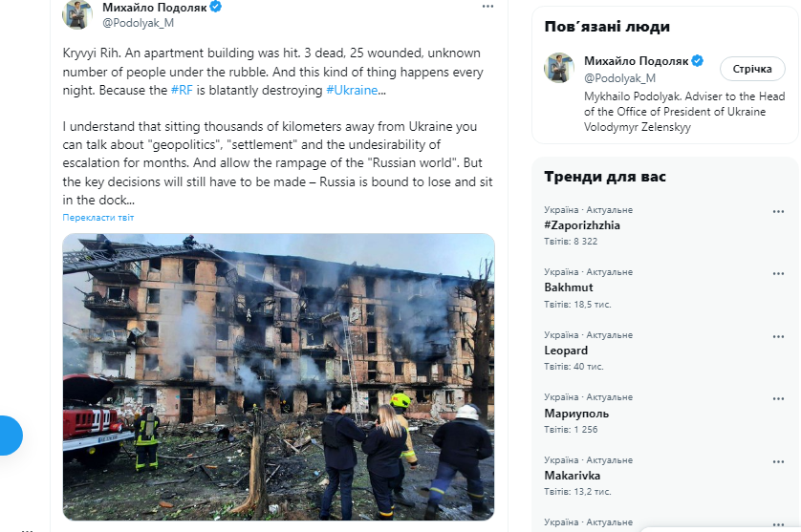Open the #RF hashtag link
The width and height of the screenshot is (801, 532).
coord(182,91)
